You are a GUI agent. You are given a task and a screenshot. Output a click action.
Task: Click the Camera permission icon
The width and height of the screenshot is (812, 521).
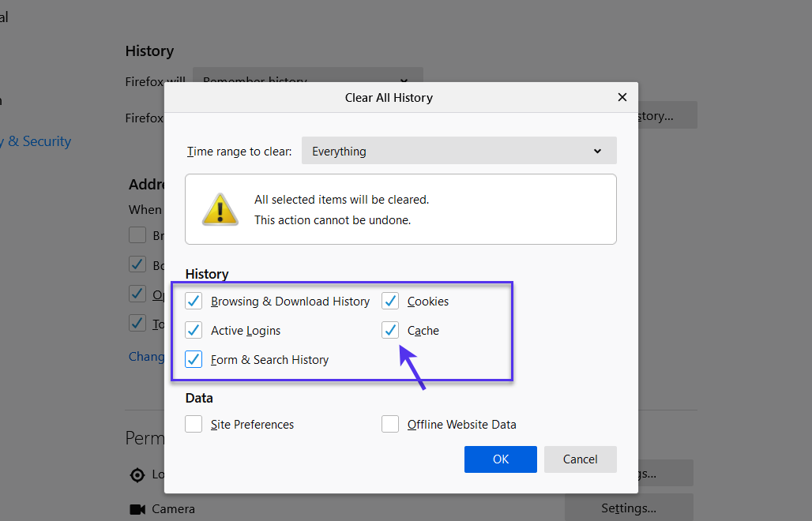tap(137, 508)
